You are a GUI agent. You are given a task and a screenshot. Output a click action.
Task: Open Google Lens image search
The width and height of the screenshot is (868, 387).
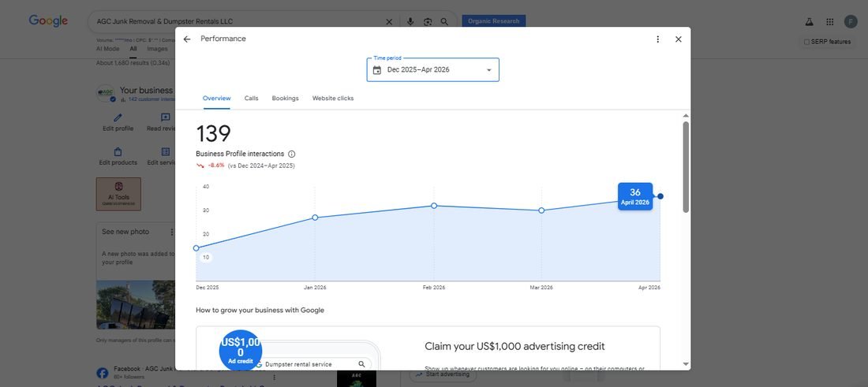click(428, 21)
